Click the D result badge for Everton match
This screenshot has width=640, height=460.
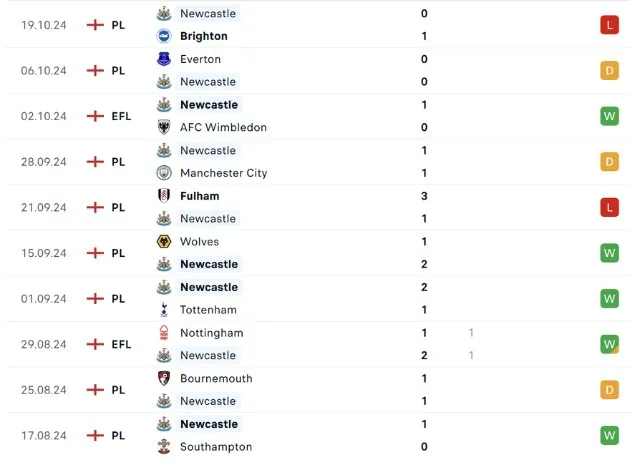[x=609, y=70]
